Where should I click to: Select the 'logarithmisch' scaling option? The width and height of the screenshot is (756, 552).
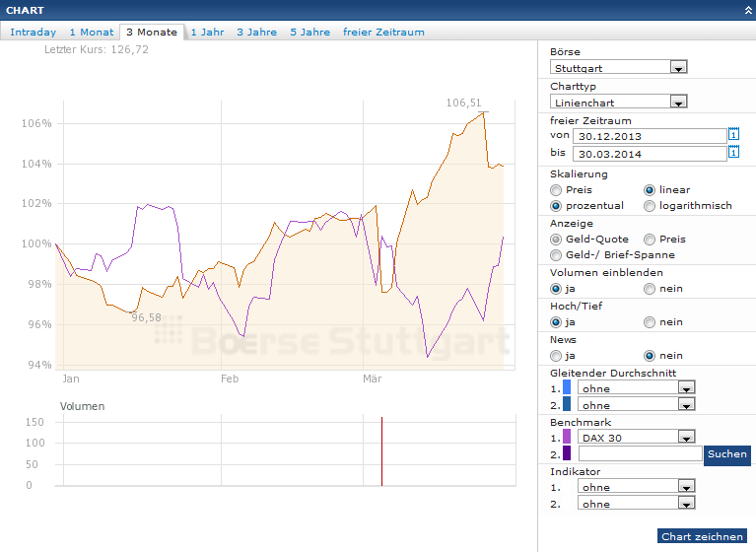651,206
